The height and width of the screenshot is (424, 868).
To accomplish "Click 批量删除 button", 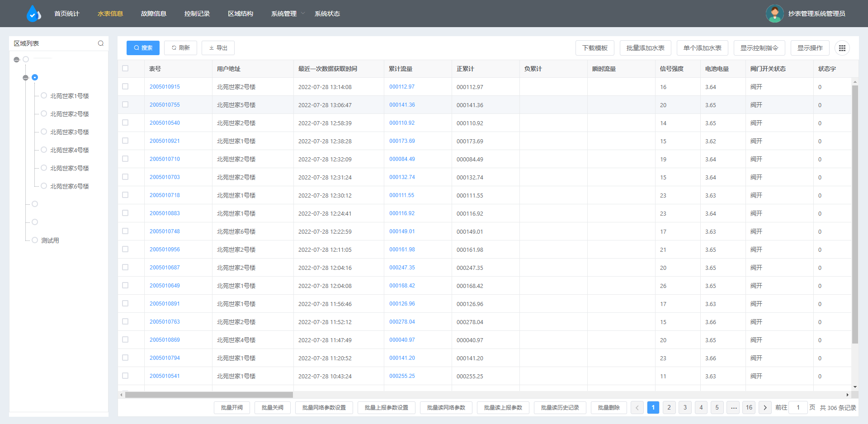I will (609, 407).
